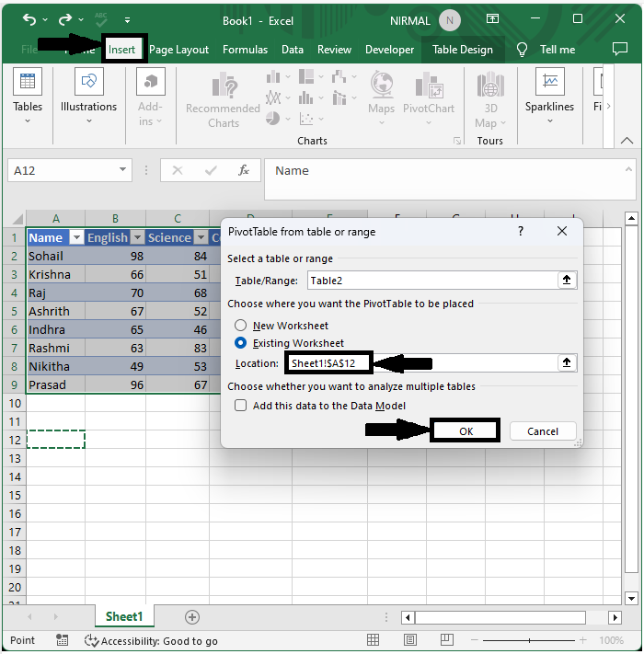Add a new sheet plus icon
The height and width of the screenshot is (654, 644).
(x=192, y=617)
